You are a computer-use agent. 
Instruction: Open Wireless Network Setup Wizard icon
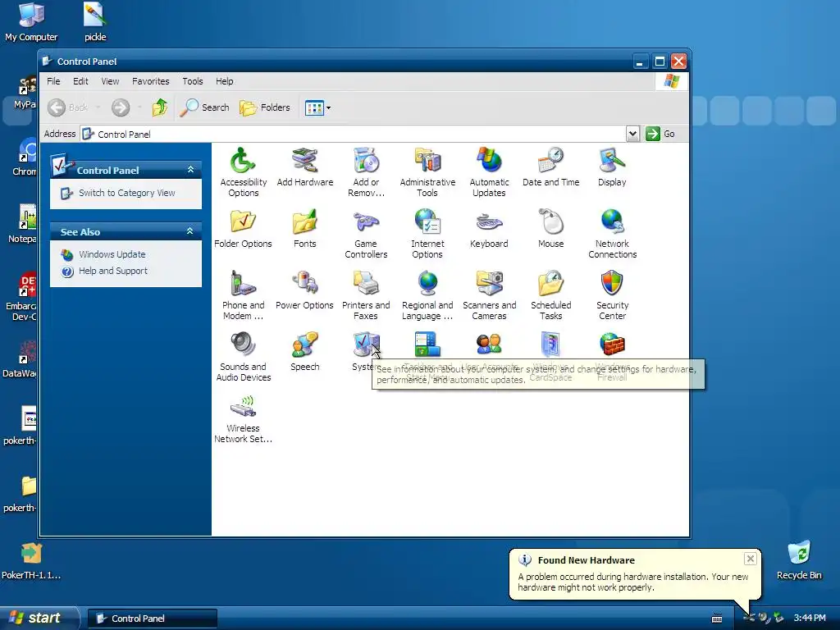[x=243, y=418]
